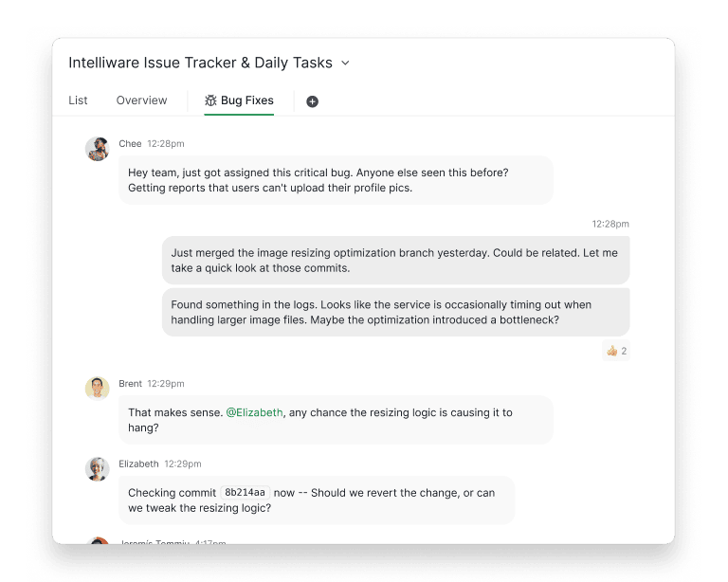Image resolution: width=728 pixels, height=582 pixels.
Task: Switch to the Overview tab
Action: tap(141, 100)
